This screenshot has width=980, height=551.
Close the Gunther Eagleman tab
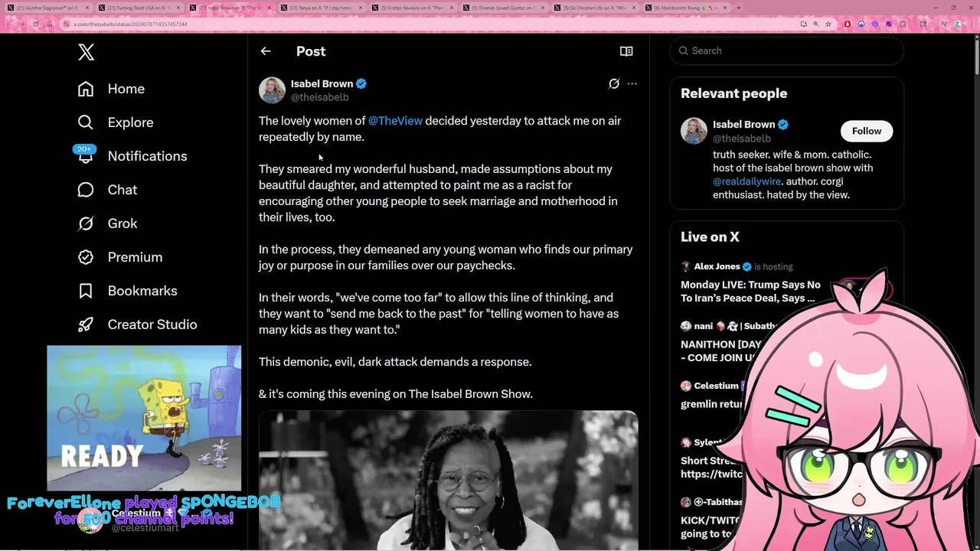(87, 8)
